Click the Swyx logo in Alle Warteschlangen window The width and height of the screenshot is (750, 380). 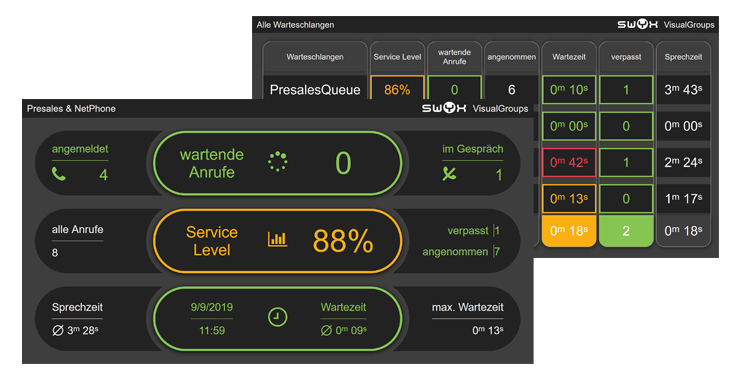coord(637,24)
